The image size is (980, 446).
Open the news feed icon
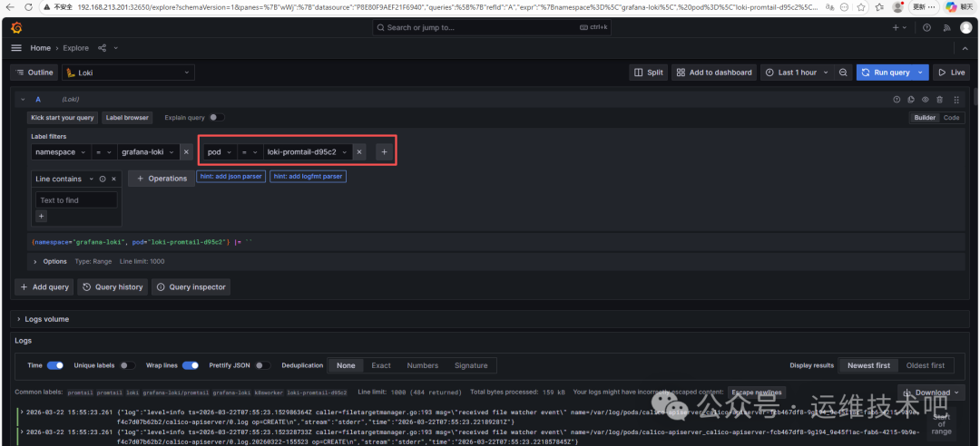(x=946, y=28)
